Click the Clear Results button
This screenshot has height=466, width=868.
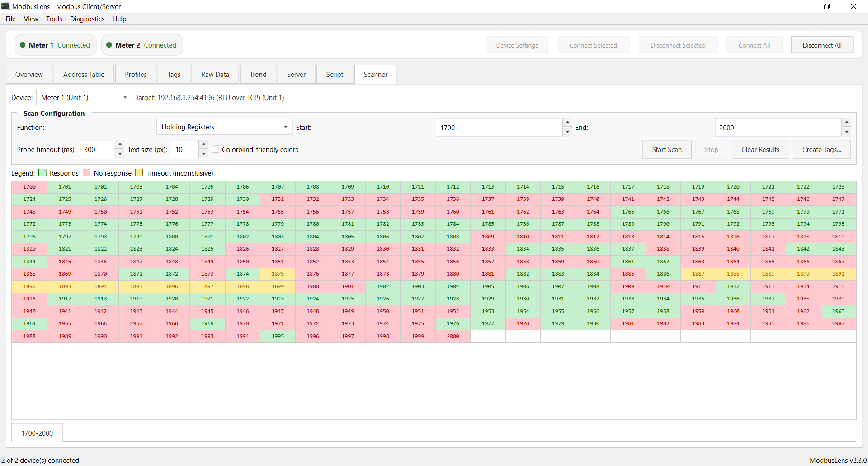[760, 150]
